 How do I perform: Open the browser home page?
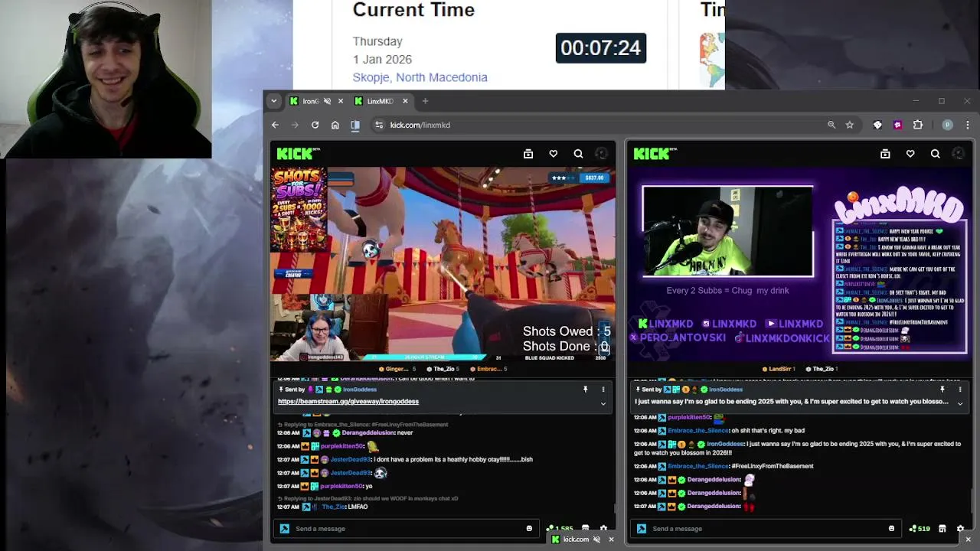tap(335, 125)
